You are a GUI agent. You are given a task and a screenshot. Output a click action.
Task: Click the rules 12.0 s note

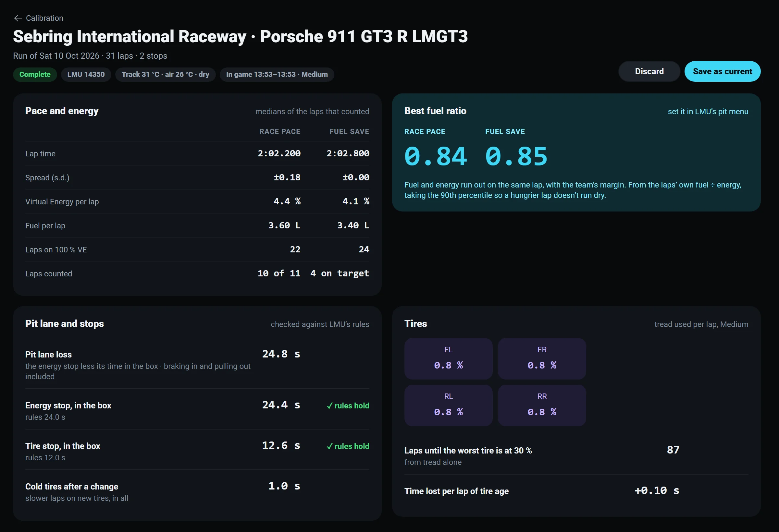click(45, 458)
